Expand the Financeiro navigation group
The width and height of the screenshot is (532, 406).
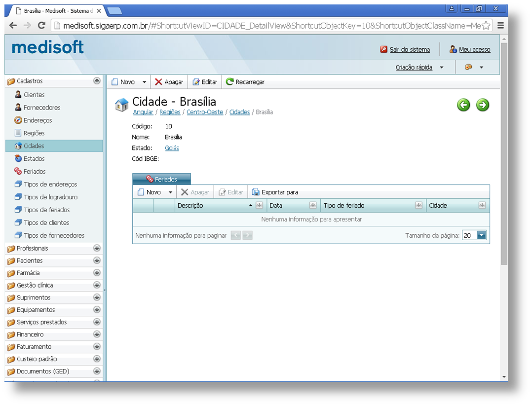click(x=97, y=334)
